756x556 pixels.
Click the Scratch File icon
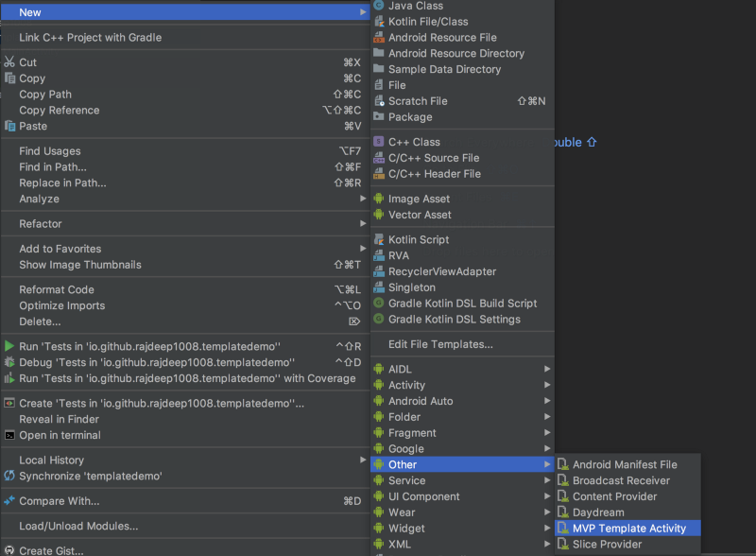tap(379, 101)
